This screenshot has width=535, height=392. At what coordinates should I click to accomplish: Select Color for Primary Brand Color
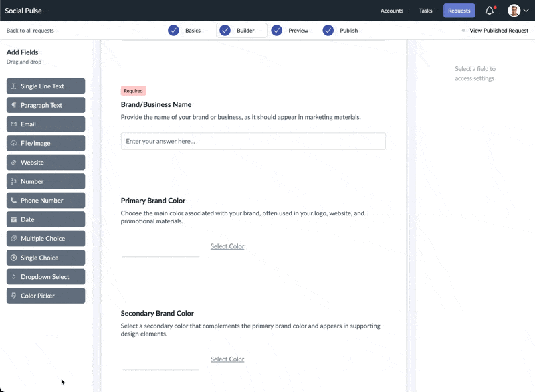pos(227,246)
